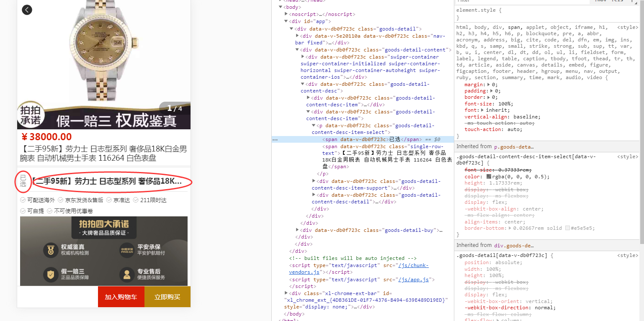Expand the goods-detail-content-desc-detail node

coord(314,195)
